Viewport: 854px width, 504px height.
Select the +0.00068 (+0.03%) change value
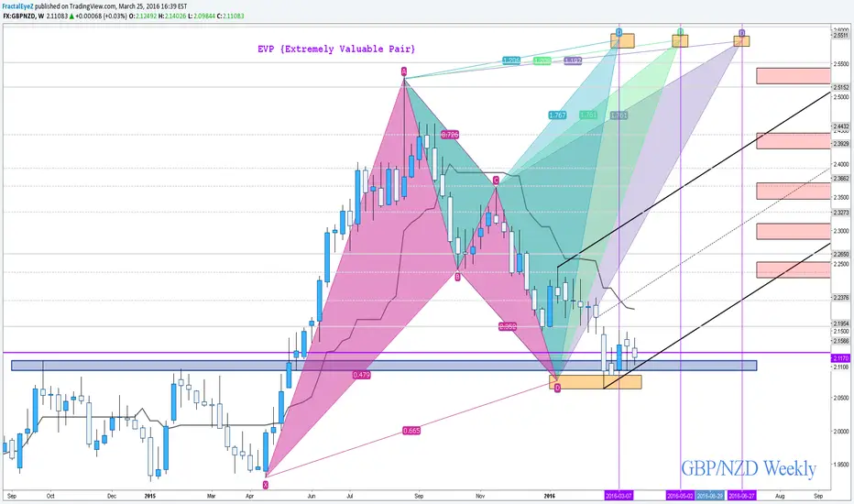pos(101,16)
